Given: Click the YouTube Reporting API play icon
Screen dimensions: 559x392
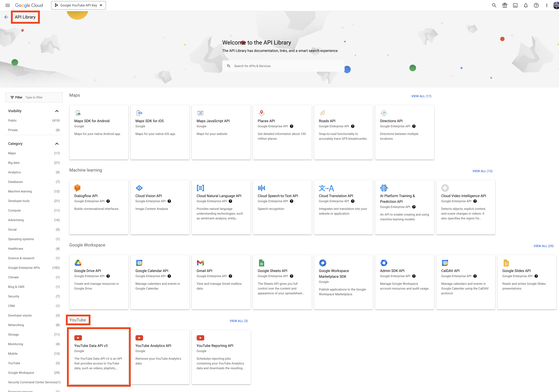Looking at the screenshot, I should 200,338.
